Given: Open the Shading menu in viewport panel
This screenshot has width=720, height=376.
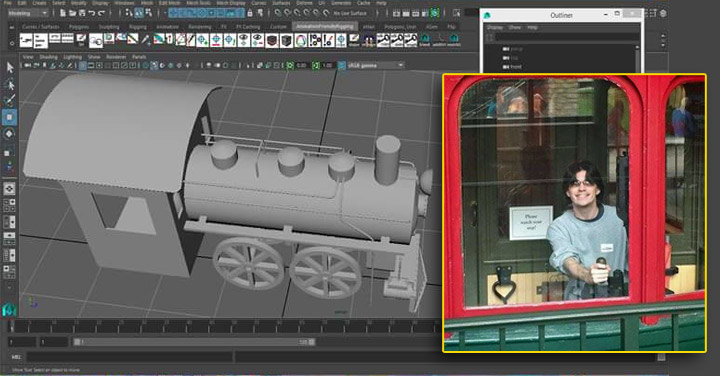Looking at the screenshot, I should [48, 57].
